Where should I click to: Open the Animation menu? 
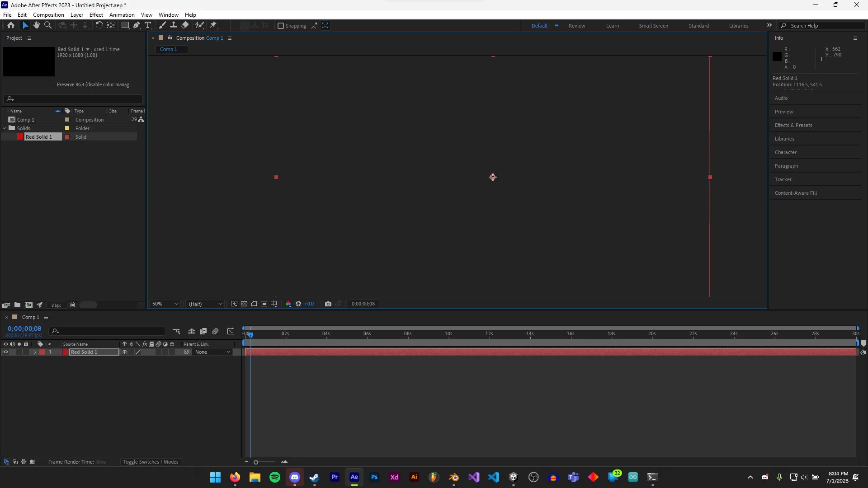coord(122,15)
